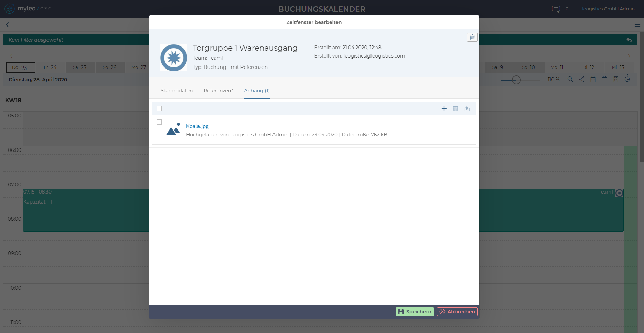Viewport: 644px width, 333px height.
Task: Click the zoom slider handle at 110%
Action: (x=516, y=80)
